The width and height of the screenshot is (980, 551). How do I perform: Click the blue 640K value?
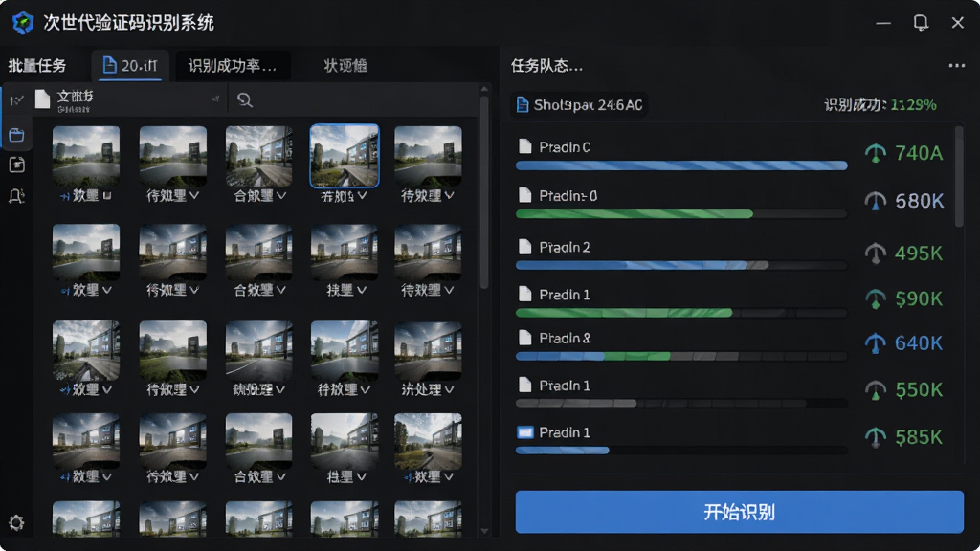pyautogui.click(x=919, y=343)
